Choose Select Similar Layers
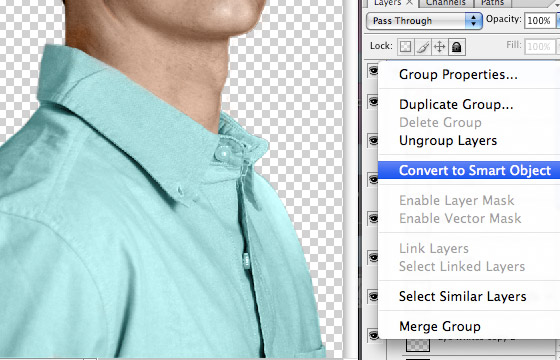560x360 pixels. (469, 296)
